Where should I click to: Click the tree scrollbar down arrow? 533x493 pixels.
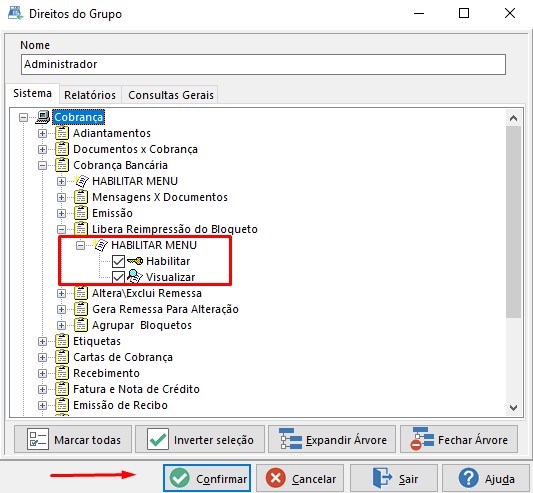(513, 407)
